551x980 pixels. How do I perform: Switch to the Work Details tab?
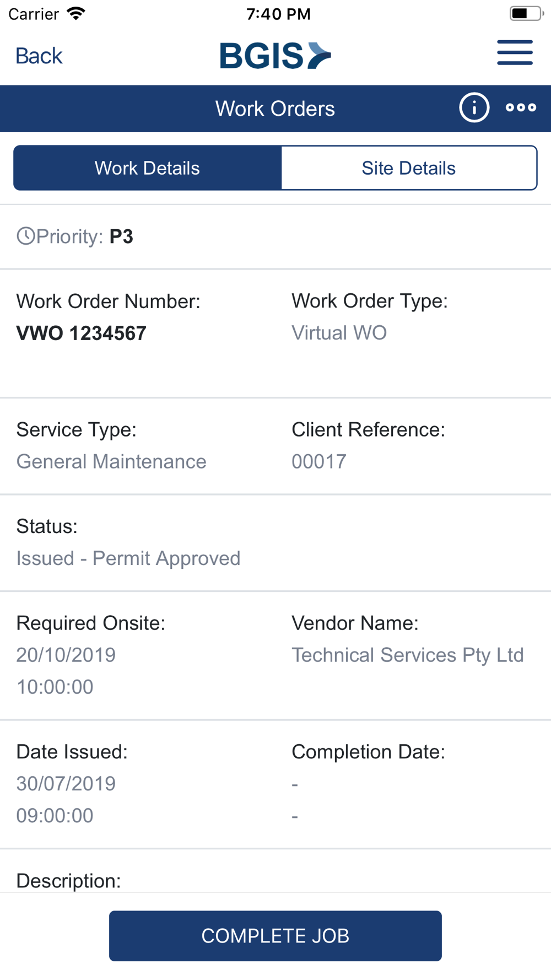tap(147, 168)
